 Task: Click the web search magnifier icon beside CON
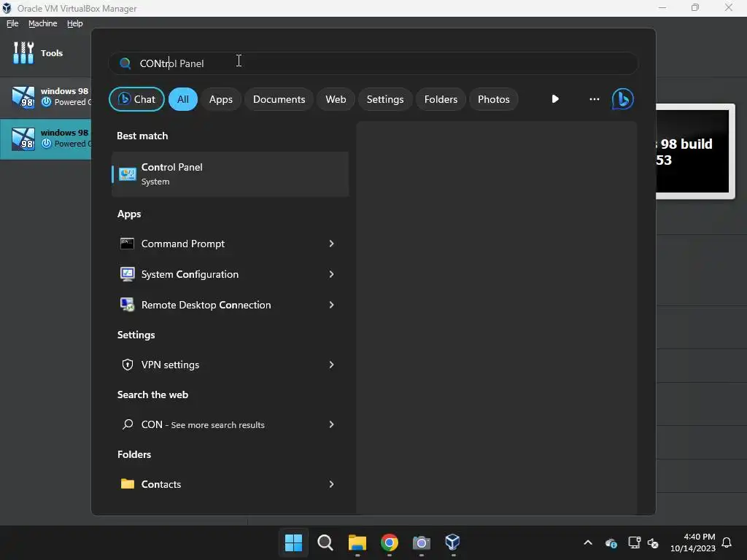tap(127, 424)
